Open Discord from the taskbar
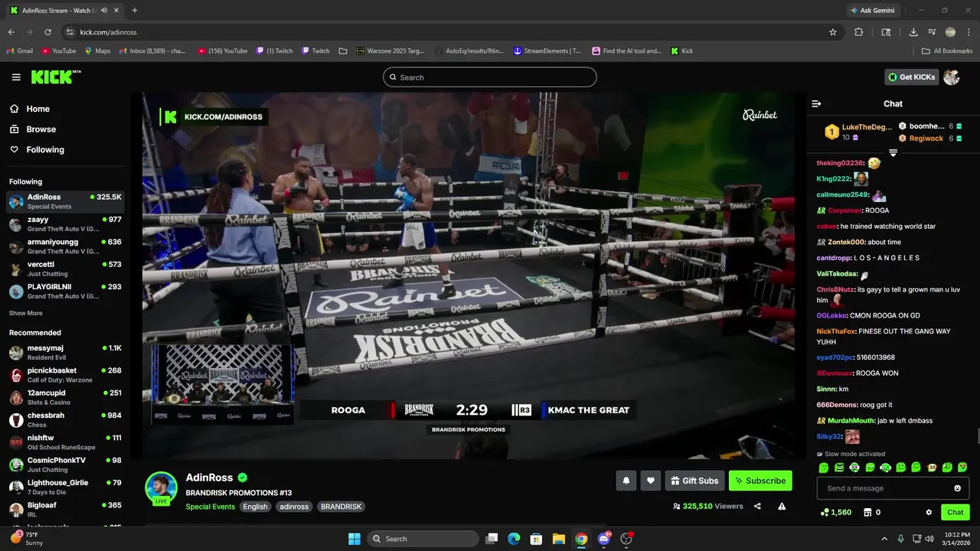This screenshot has height=551, width=980. 604,539
